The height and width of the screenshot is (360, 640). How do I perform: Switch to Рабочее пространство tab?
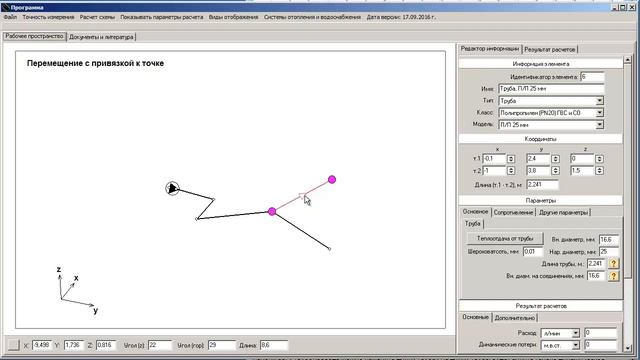coord(35,36)
